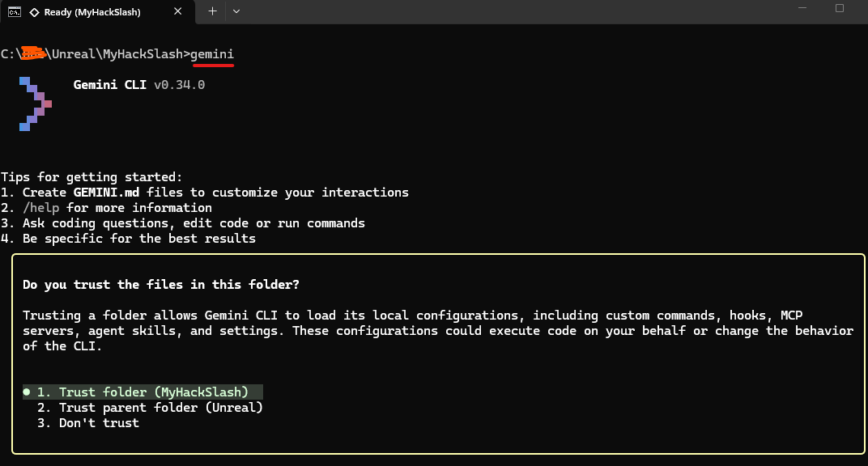This screenshot has width=868, height=466.
Task: Expand the new tab profile dropdown
Action: tap(236, 11)
